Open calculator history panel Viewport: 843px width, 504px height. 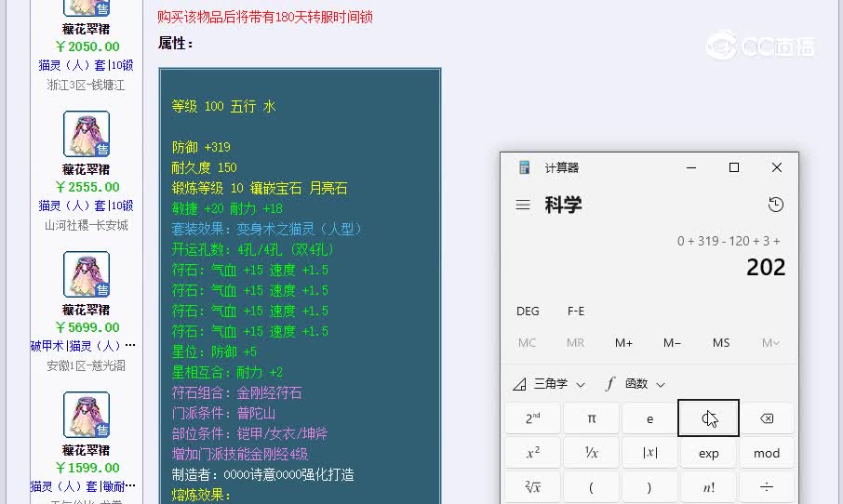(x=776, y=205)
